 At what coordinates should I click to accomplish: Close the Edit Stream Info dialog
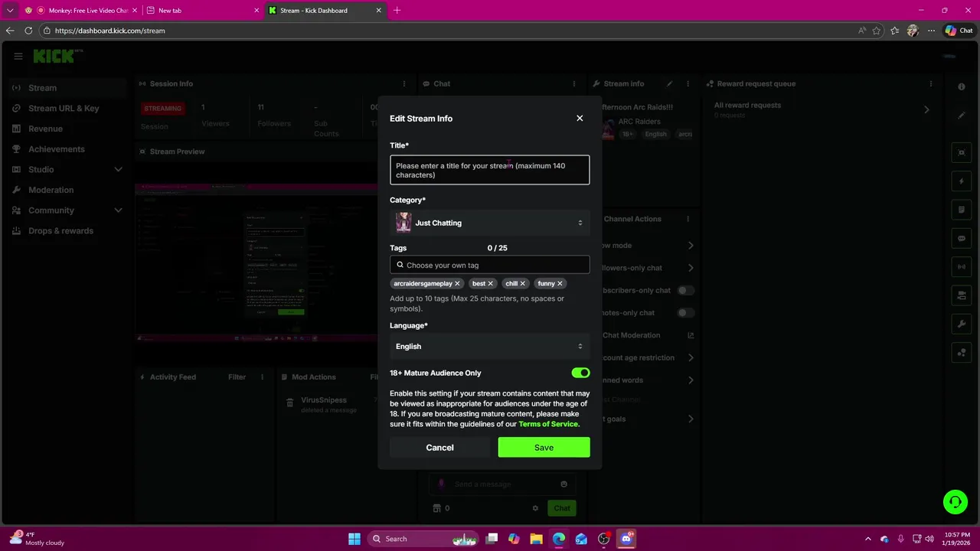(x=580, y=118)
